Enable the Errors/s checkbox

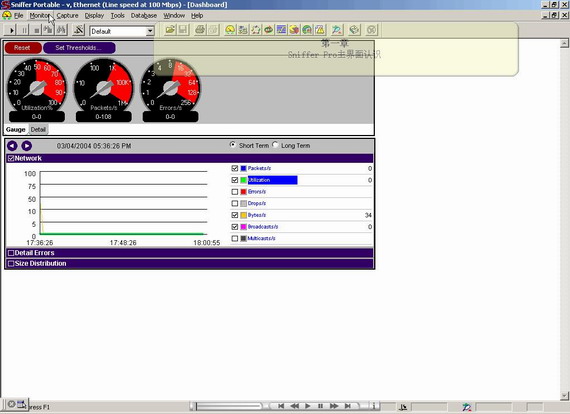[234, 192]
